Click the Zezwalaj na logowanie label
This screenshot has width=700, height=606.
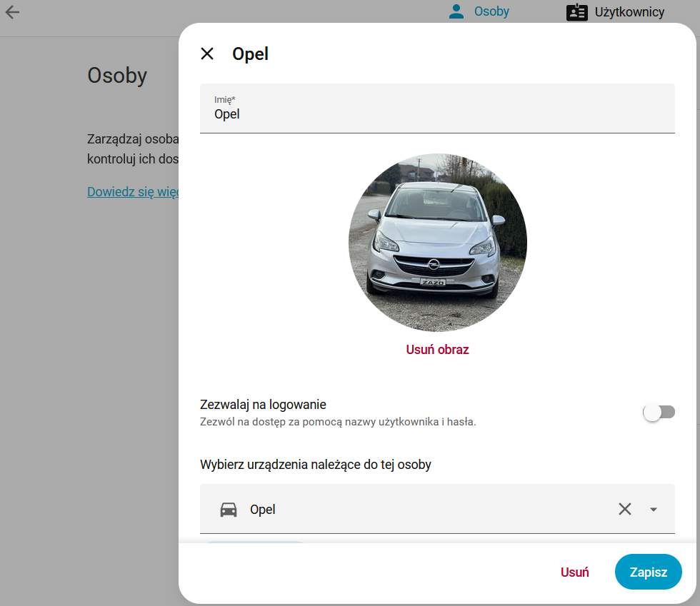[x=263, y=405]
